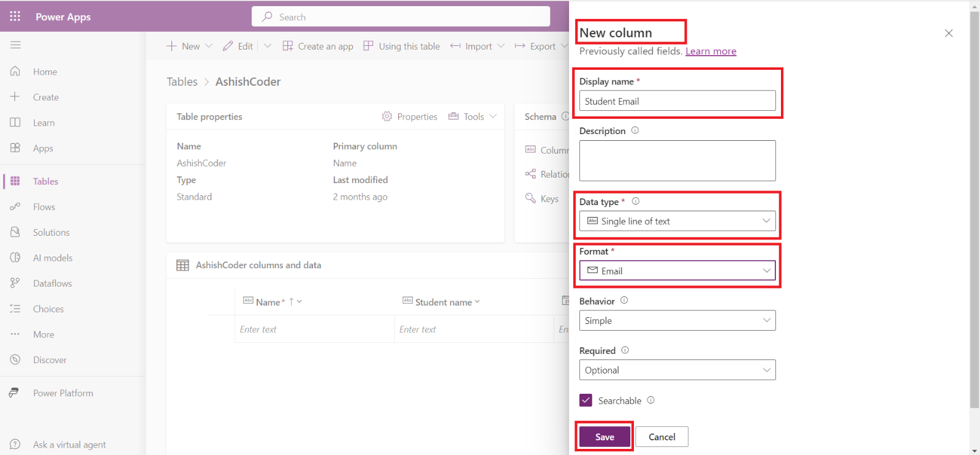Open the Behavior dropdown set to Simple
Image resolution: width=980 pixels, height=455 pixels.
coord(677,320)
